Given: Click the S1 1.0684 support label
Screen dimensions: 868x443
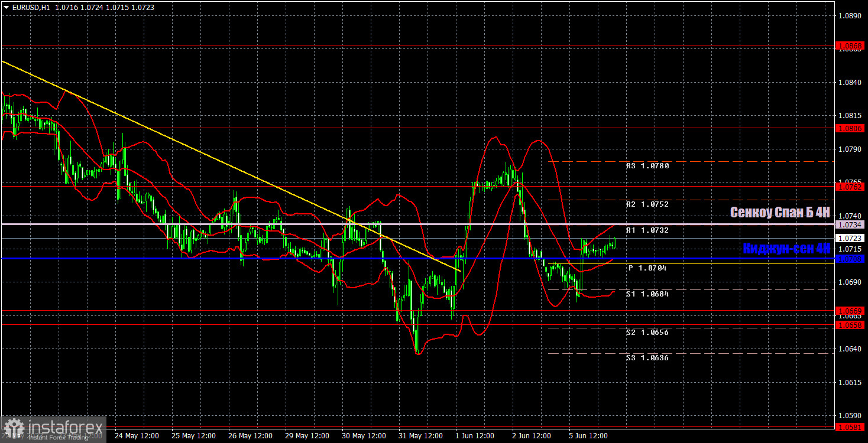Looking at the screenshot, I should (647, 294).
